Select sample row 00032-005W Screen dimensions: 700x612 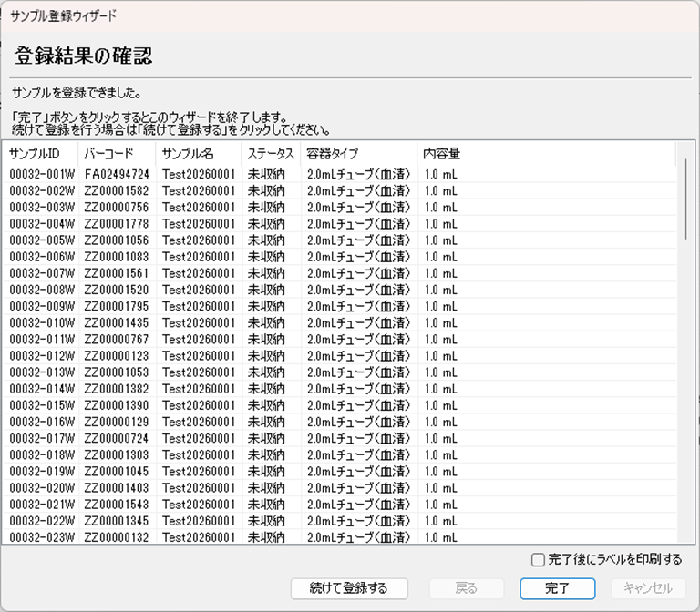(41, 240)
